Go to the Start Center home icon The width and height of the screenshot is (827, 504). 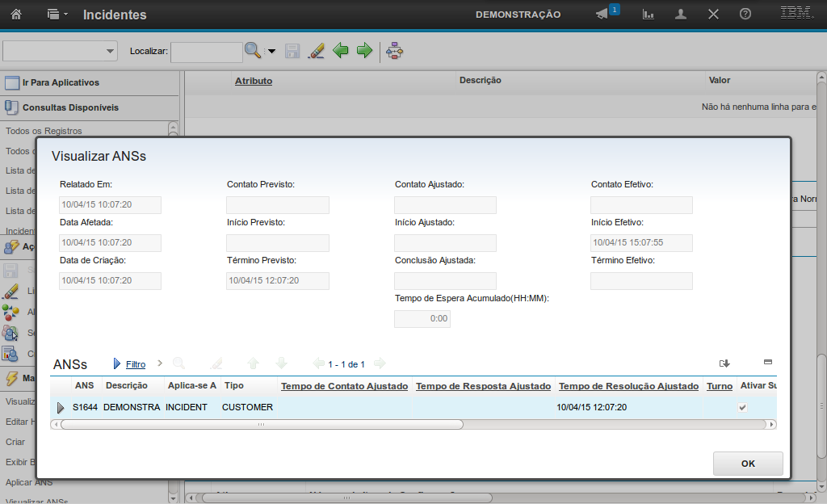16,15
